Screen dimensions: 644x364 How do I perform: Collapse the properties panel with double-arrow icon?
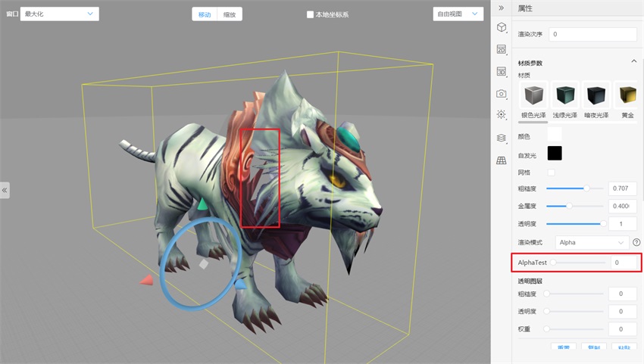pyautogui.click(x=501, y=8)
